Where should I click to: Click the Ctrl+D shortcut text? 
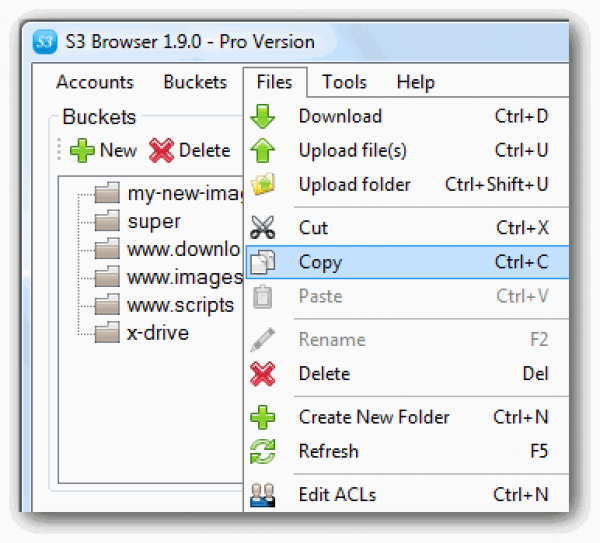tap(521, 116)
